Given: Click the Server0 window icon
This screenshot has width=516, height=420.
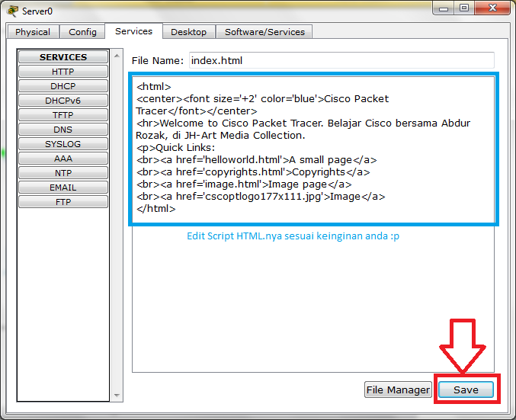Looking at the screenshot, I should click(x=12, y=11).
